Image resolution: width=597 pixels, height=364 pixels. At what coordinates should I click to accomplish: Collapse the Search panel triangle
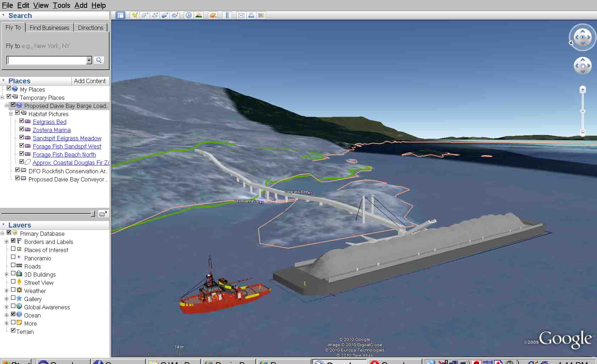point(4,15)
